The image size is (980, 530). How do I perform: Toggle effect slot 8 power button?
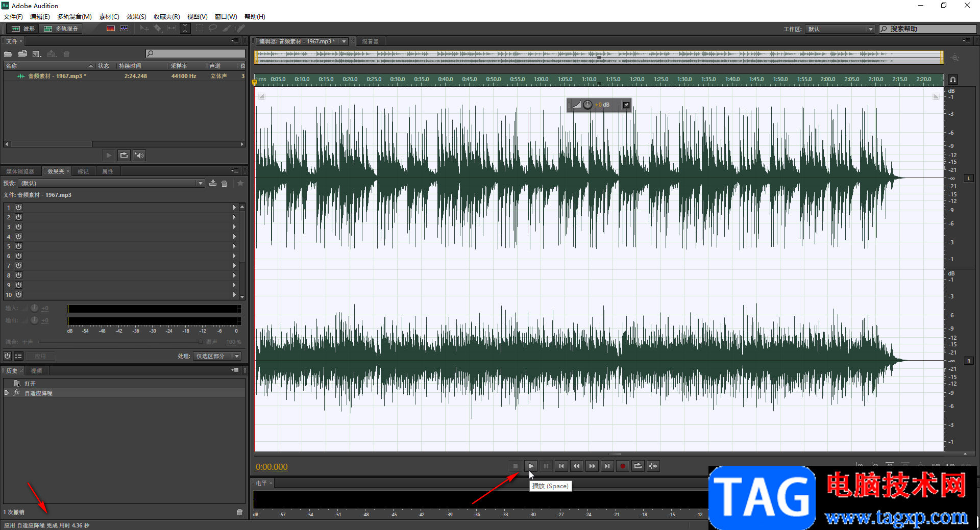coord(18,275)
